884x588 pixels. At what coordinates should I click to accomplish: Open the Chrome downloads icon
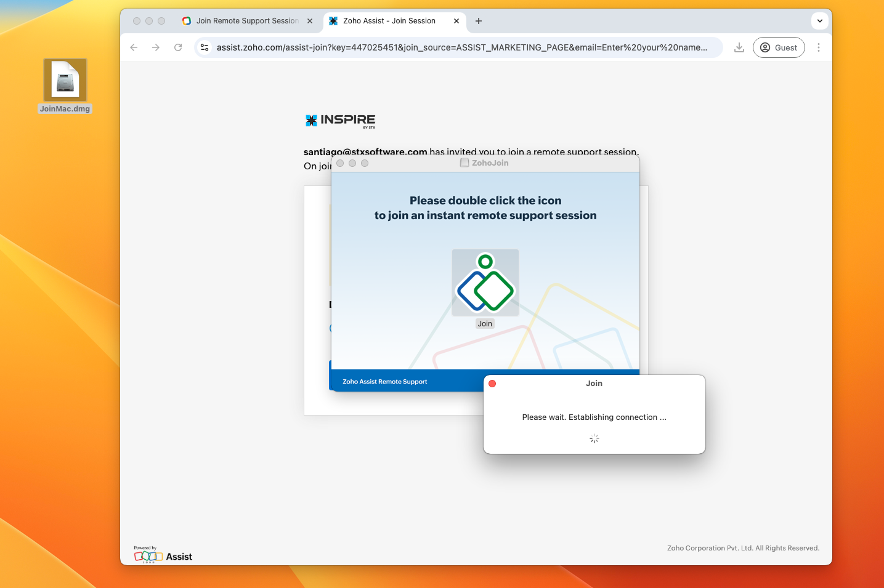pyautogui.click(x=739, y=47)
